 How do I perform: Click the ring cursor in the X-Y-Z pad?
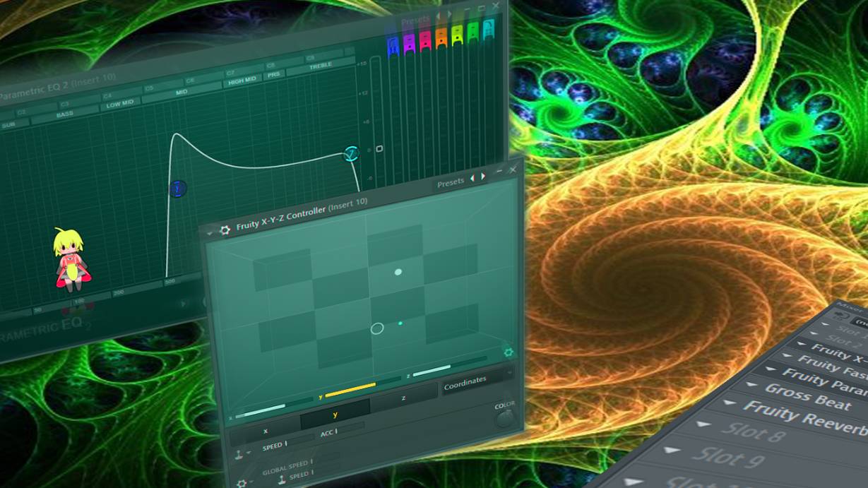377,328
